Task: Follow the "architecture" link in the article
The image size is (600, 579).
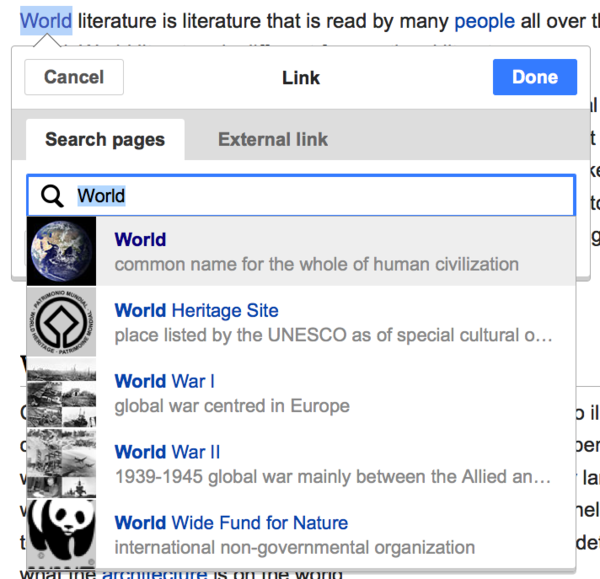Action: click(153, 573)
